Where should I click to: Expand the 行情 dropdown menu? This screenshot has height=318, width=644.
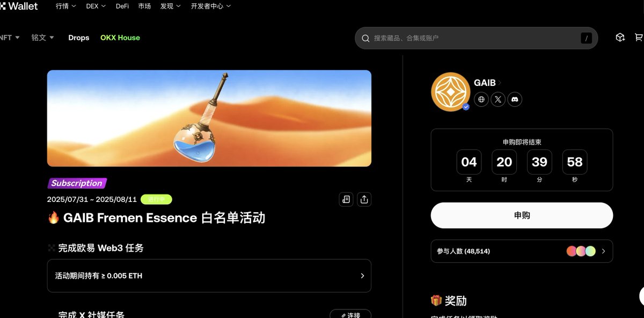click(66, 6)
